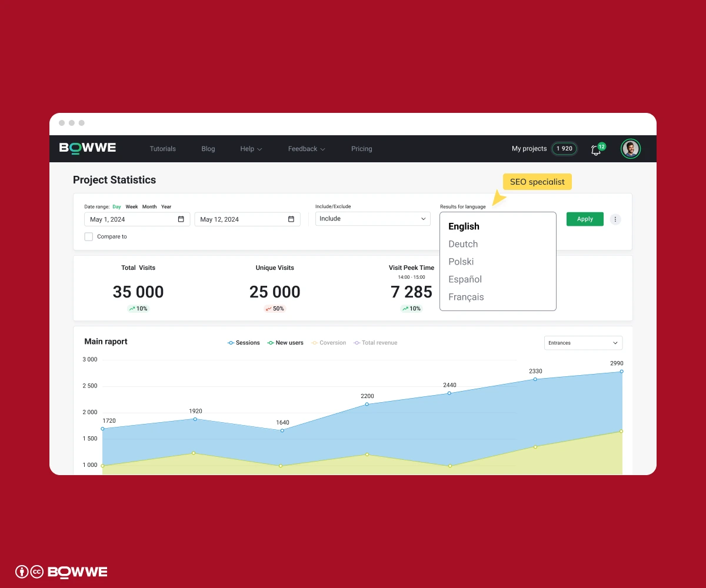
Task: Open Blog in the navbar
Action: point(208,149)
